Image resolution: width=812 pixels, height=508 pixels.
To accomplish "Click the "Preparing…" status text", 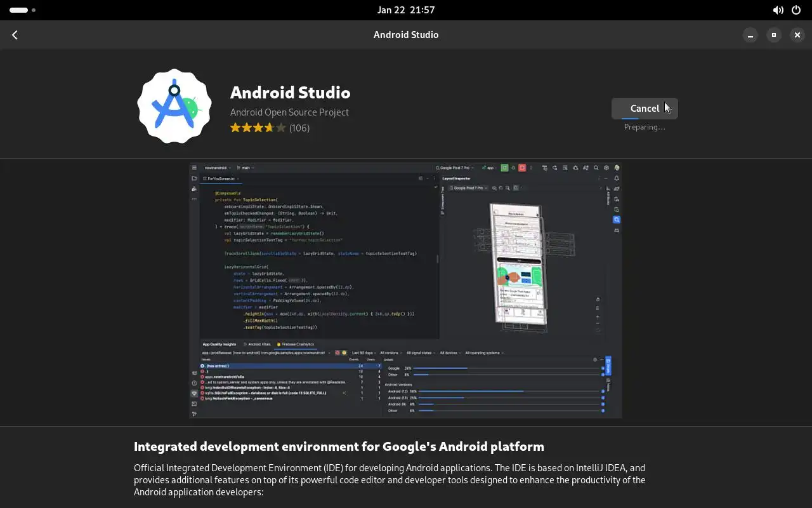I will pos(645,127).
